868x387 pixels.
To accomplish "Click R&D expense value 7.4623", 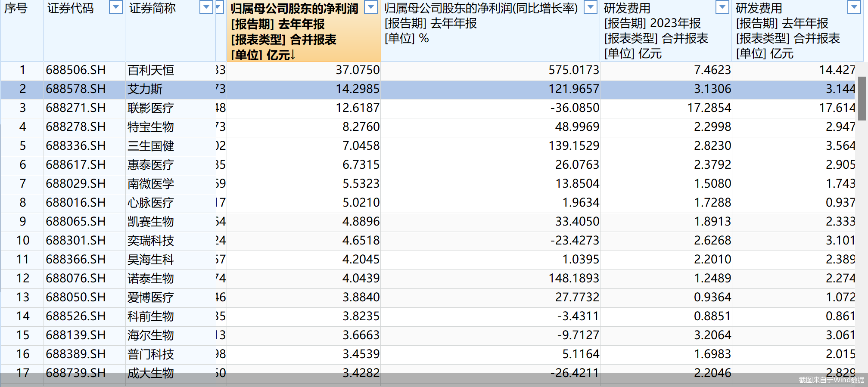I will (x=712, y=70).
